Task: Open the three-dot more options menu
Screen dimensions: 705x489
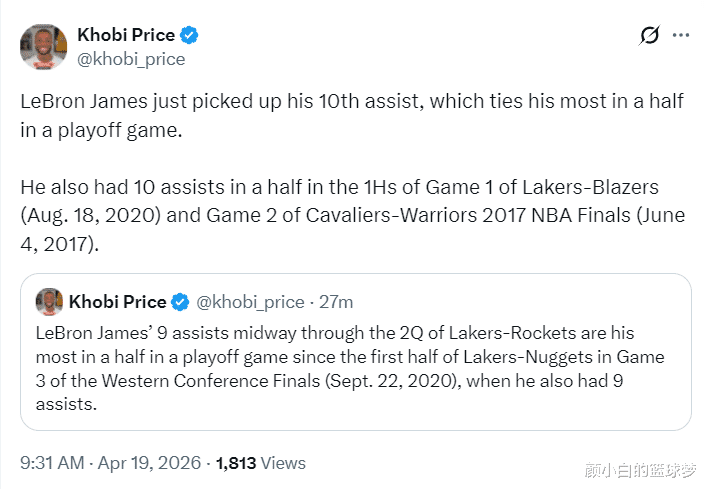Action: point(681,35)
